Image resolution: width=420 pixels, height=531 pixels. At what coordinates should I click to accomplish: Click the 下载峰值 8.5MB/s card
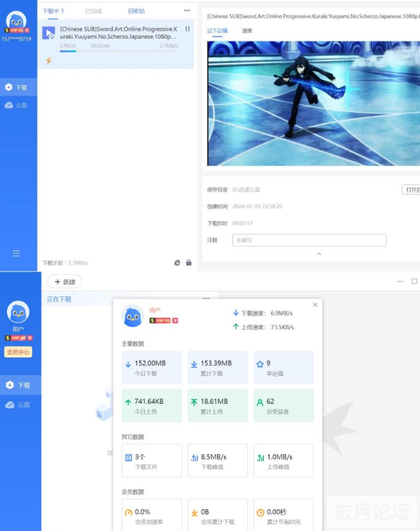click(217, 461)
